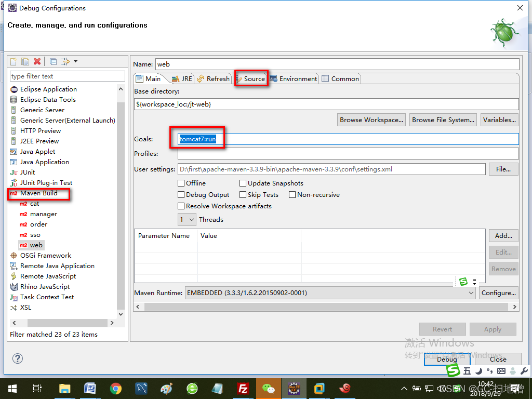
Task: Open Chrome from the taskbar
Action: point(116,389)
